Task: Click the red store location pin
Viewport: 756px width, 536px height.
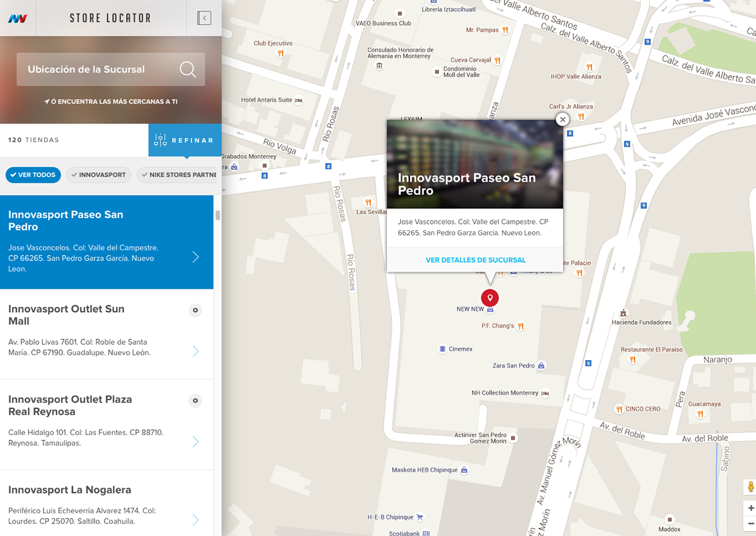Action: click(x=490, y=298)
